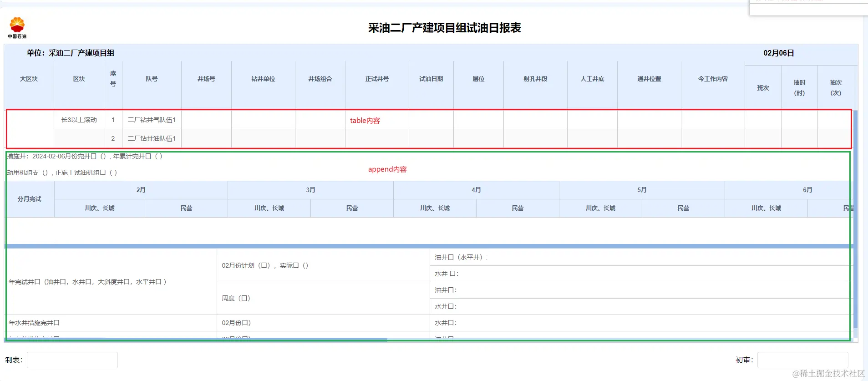Select the 抽次(次) column header
Viewport: 868px width, 381px height.
836,88
